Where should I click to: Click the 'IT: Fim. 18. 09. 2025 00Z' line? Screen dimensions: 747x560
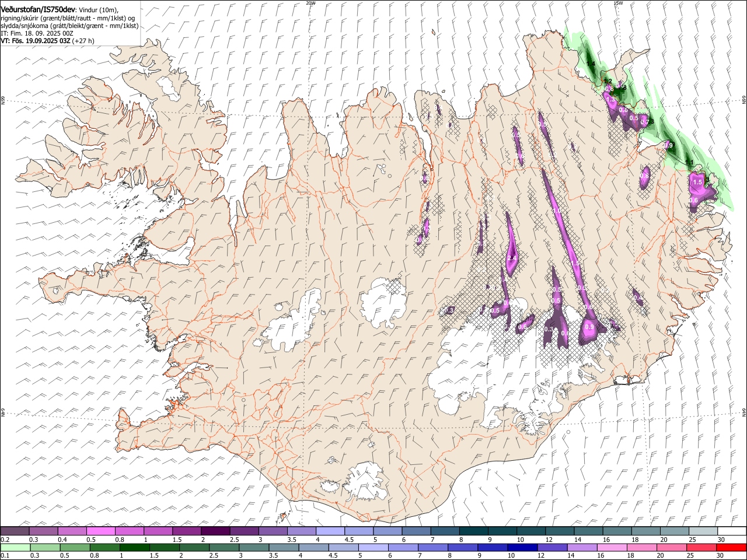(x=37, y=33)
